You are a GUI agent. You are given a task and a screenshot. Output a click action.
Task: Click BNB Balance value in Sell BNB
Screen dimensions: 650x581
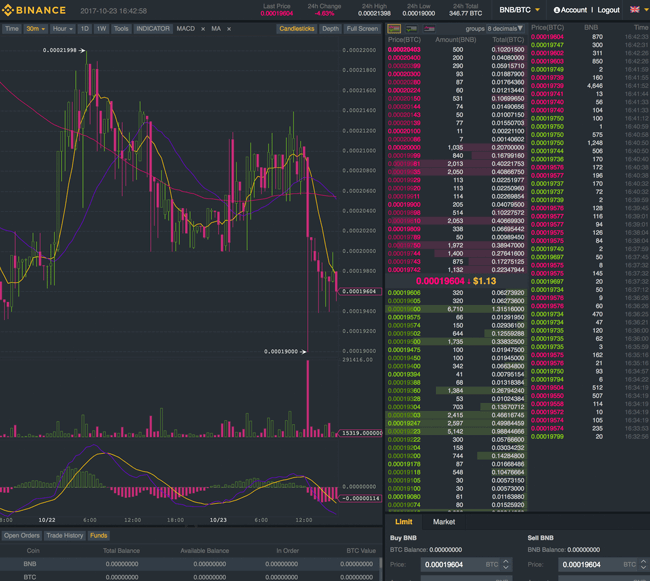point(583,550)
